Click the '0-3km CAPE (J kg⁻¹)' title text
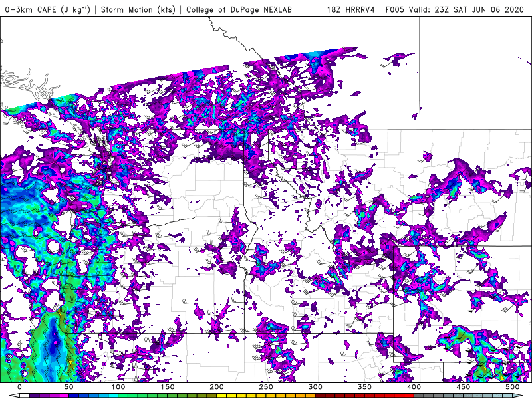Image resolution: width=532 pixels, height=399 pixels. pos(47,9)
